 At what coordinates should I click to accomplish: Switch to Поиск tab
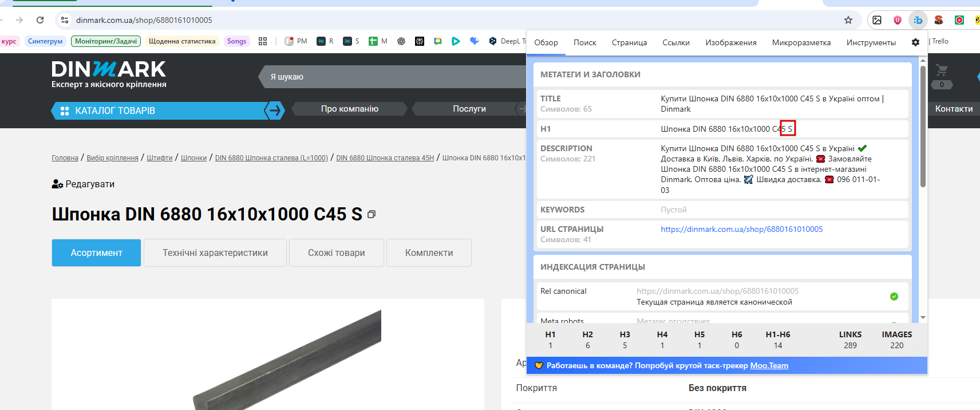click(x=585, y=42)
